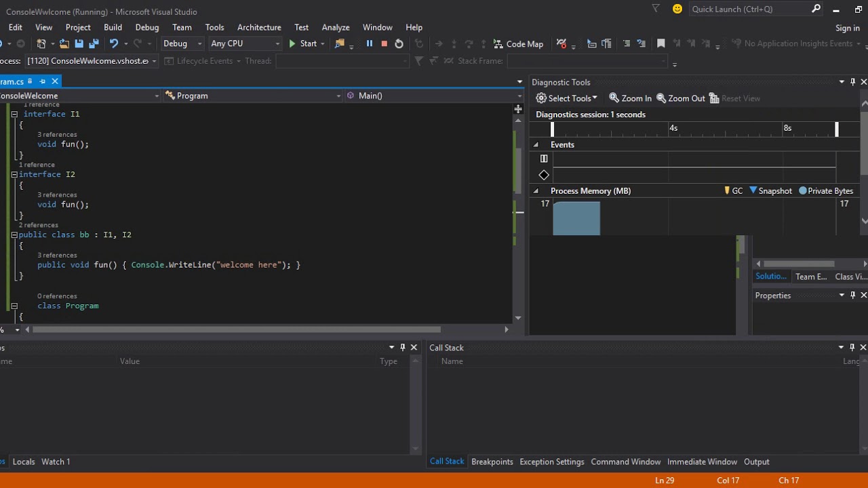Send feedback via the smiley icon

pos(677,9)
